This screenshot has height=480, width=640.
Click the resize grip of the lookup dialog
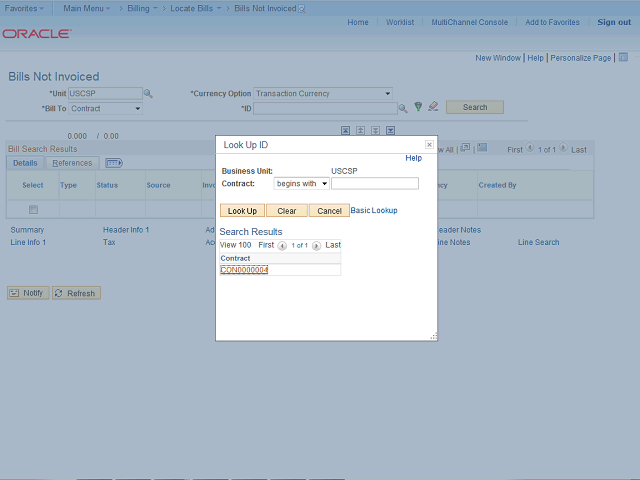point(433,336)
